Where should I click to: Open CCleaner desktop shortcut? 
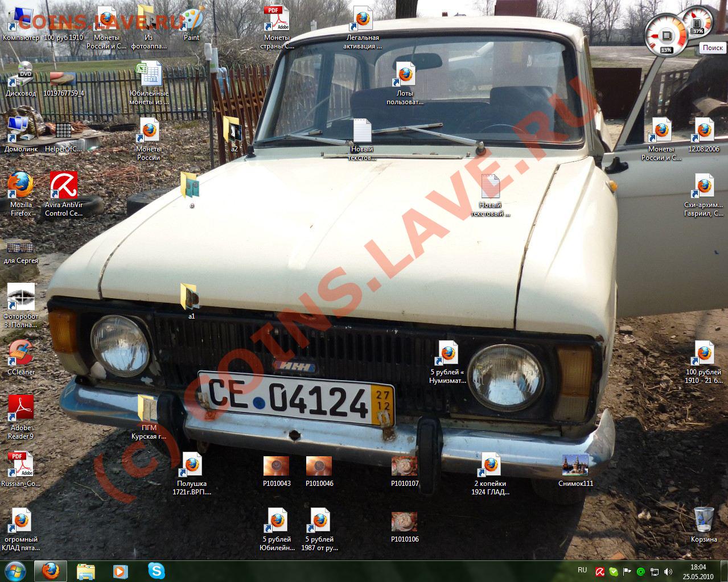[x=21, y=357]
